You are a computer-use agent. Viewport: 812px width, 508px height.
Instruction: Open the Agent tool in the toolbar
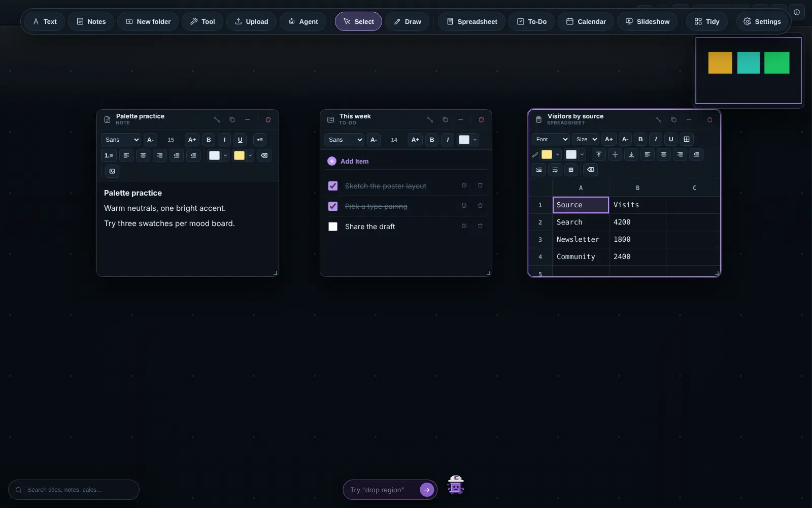click(x=303, y=21)
